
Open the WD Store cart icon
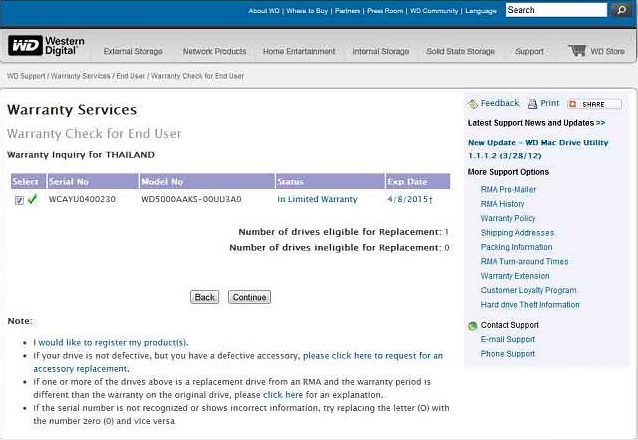coord(577,51)
